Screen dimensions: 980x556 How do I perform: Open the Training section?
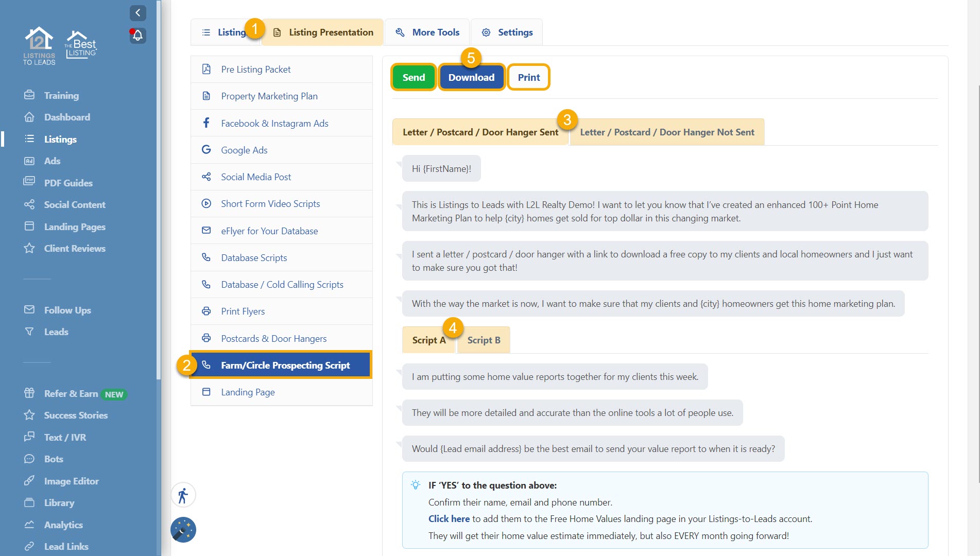[x=62, y=95]
